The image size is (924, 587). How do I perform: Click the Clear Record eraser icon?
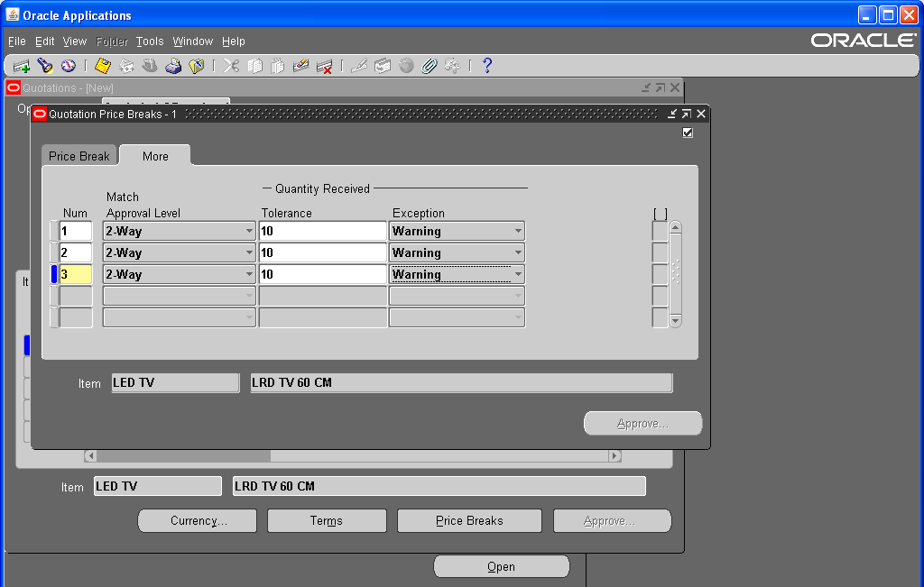click(x=300, y=66)
